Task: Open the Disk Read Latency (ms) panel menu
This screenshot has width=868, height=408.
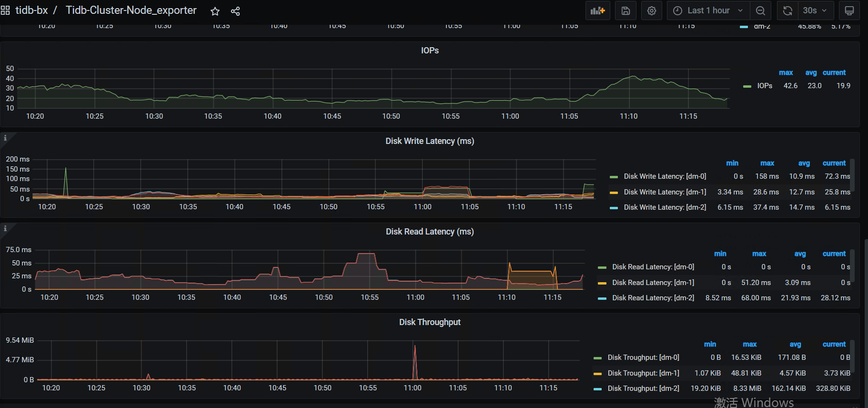Action: (x=430, y=232)
